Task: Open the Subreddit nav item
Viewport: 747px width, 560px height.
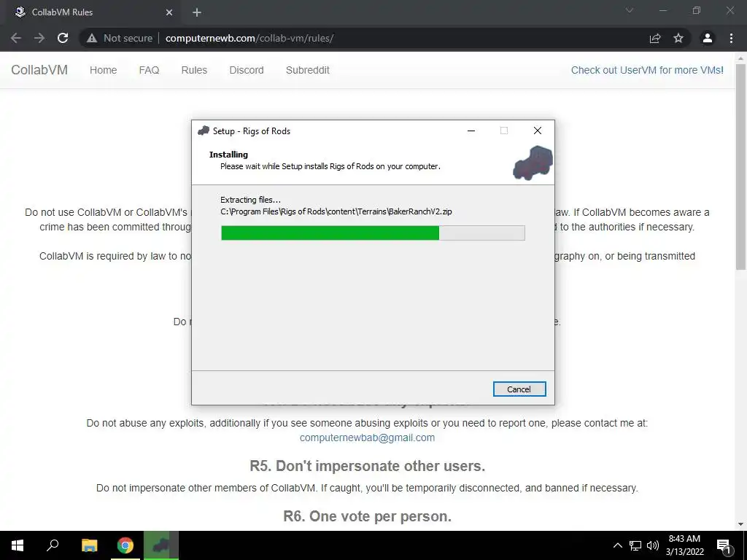Action: (x=307, y=70)
